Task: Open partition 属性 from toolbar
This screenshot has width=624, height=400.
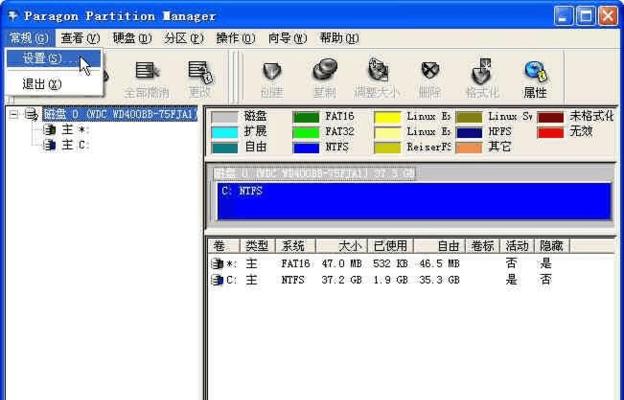Action: coord(535,80)
